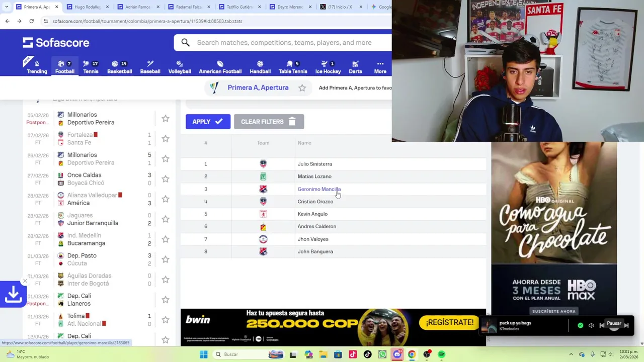Star the Dep. Pasto vs Cúcuta match
The width and height of the screenshot is (644, 362).
pos(166,259)
